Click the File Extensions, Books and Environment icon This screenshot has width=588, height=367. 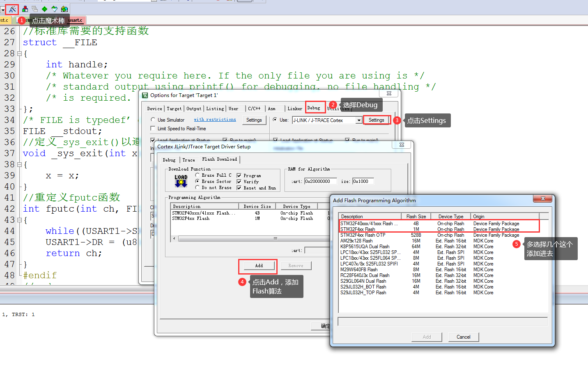pos(25,9)
